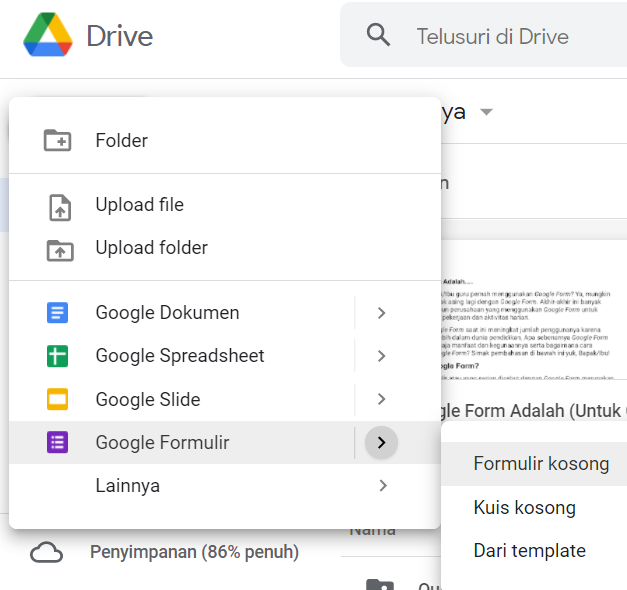Click the search magnifier icon
The image size is (627, 590).
(x=378, y=36)
